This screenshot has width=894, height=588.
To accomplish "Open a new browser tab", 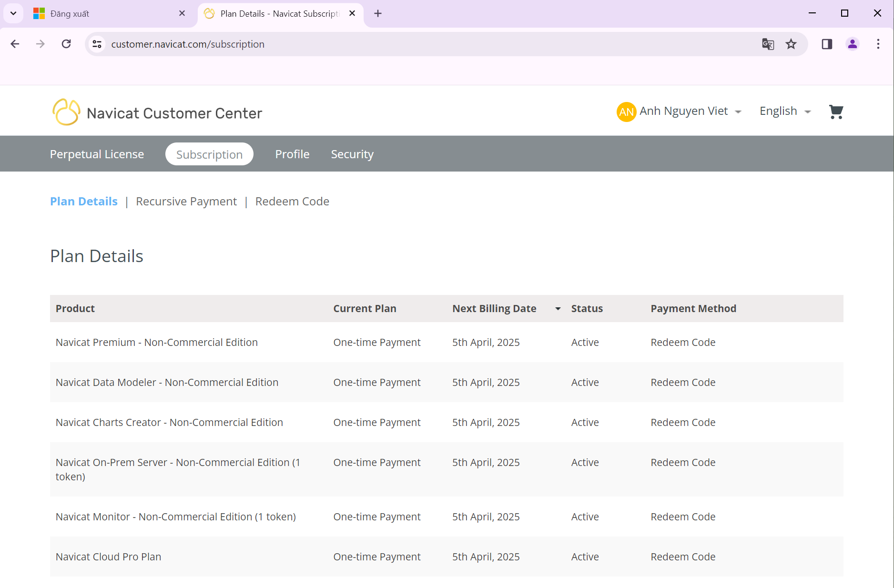I will tap(378, 13).
